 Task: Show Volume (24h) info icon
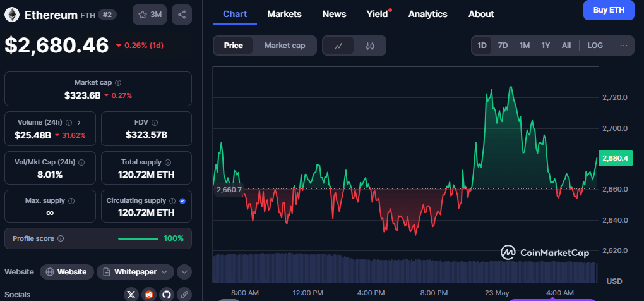[x=69, y=123]
